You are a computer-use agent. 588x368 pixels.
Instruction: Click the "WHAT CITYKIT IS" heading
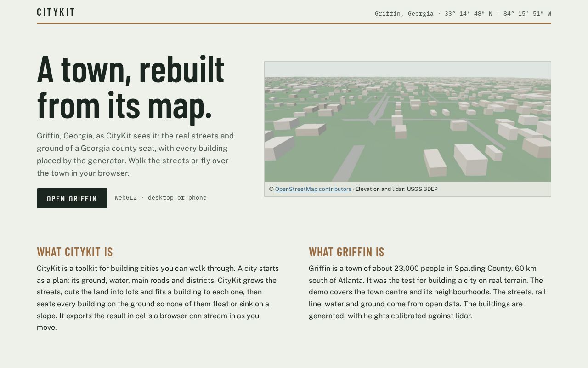point(75,252)
